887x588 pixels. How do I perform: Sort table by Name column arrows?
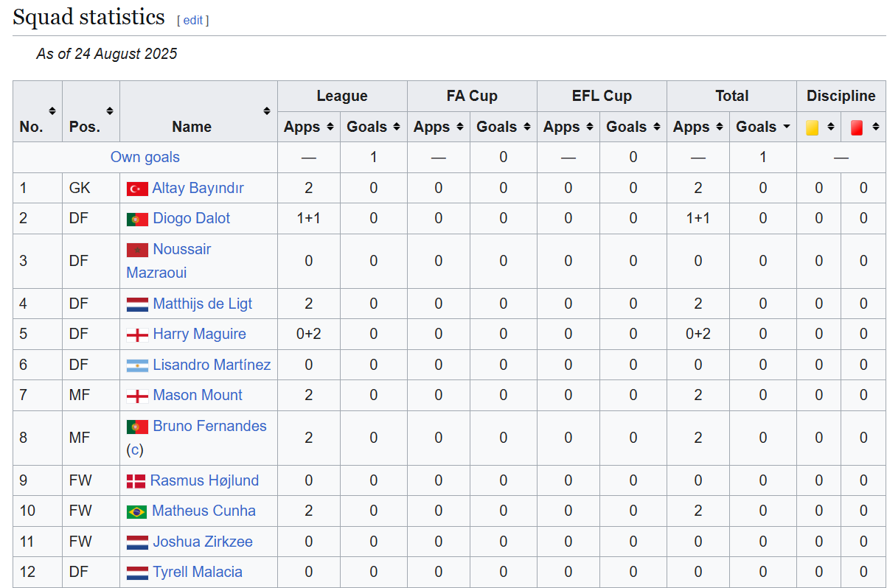(x=267, y=111)
